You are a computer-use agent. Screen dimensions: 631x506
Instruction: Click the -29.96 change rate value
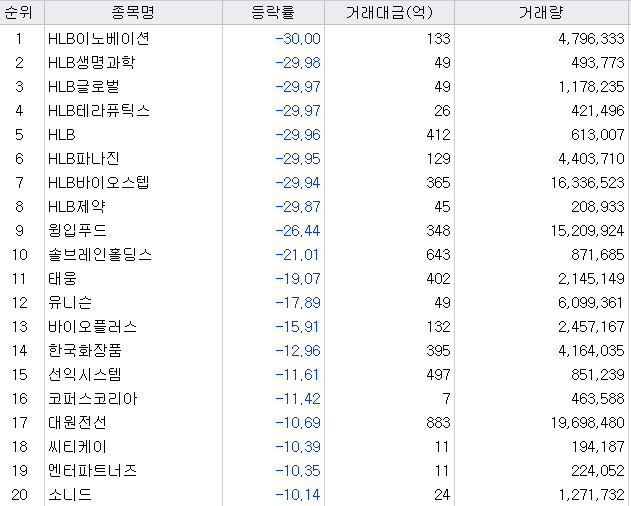298,135
